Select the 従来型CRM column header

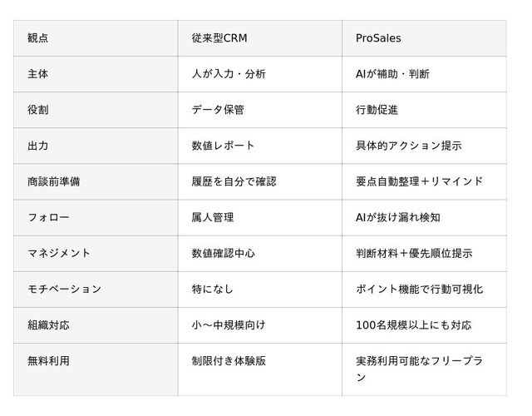click(x=219, y=38)
